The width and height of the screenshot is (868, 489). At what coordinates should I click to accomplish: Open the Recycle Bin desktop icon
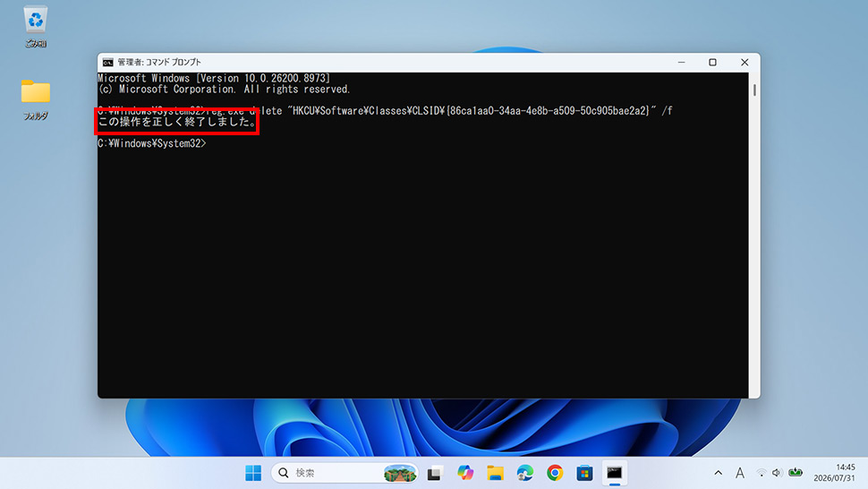36,26
